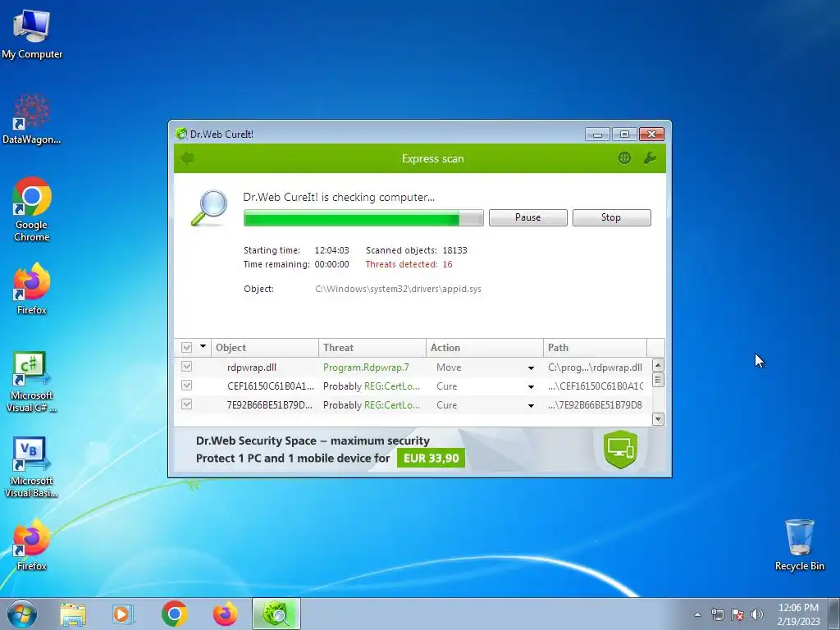Click the green shield devices icon in banner
This screenshot has height=630, width=840.
(x=620, y=449)
